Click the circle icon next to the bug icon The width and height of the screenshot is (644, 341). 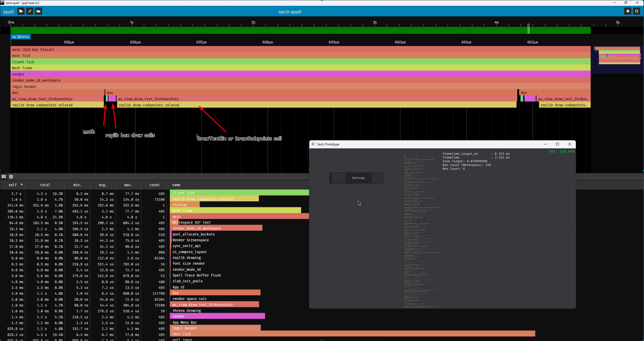click(x=637, y=11)
